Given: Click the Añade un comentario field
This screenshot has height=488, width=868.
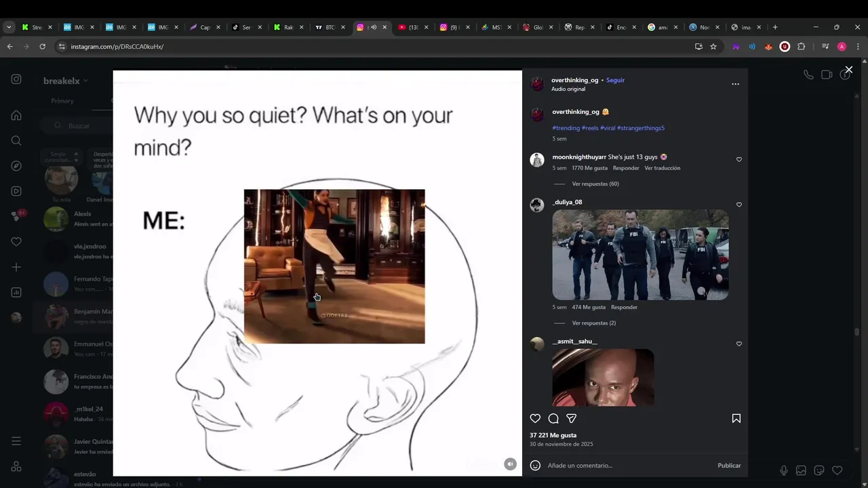Looking at the screenshot, I should [x=629, y=466].
